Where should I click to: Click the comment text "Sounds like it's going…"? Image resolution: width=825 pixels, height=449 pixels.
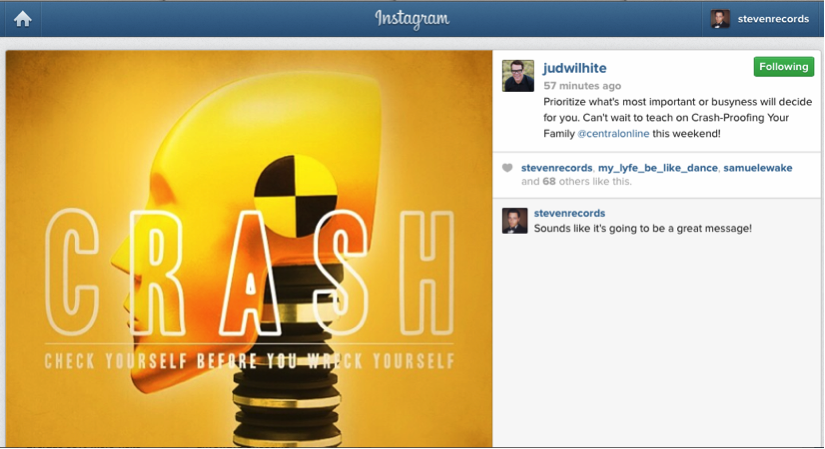tap(643, 228)
